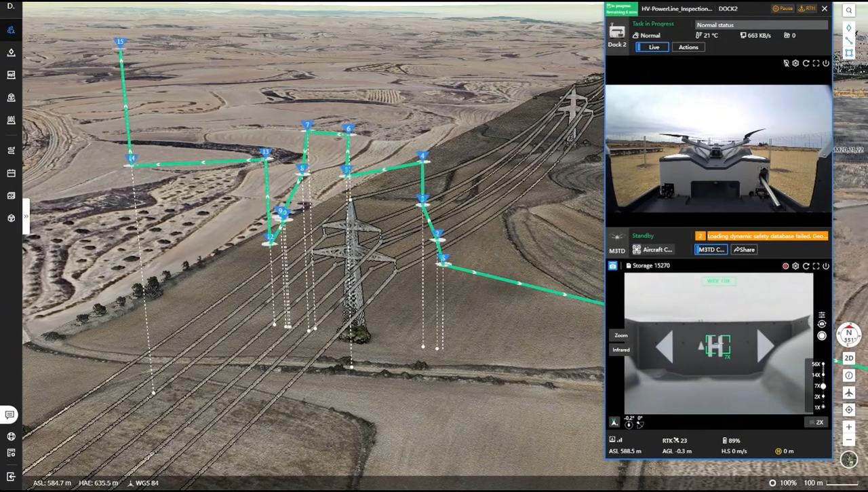868x492 pixels.
Task: Share the aircraft livestream
Action: (744, 250)
